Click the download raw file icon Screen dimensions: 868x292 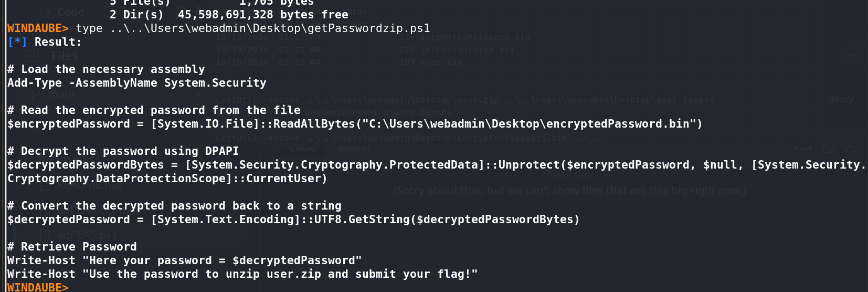[851, 148]
